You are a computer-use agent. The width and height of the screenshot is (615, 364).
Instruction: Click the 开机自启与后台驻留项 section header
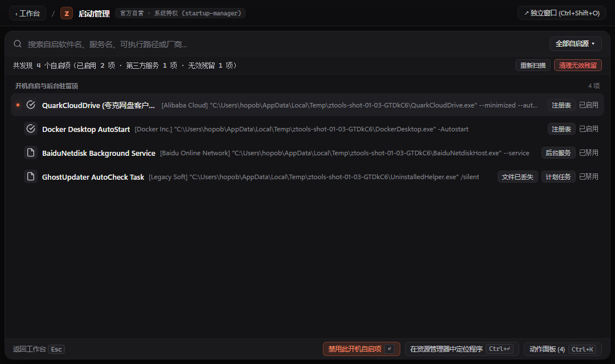(x=47, y=86)
